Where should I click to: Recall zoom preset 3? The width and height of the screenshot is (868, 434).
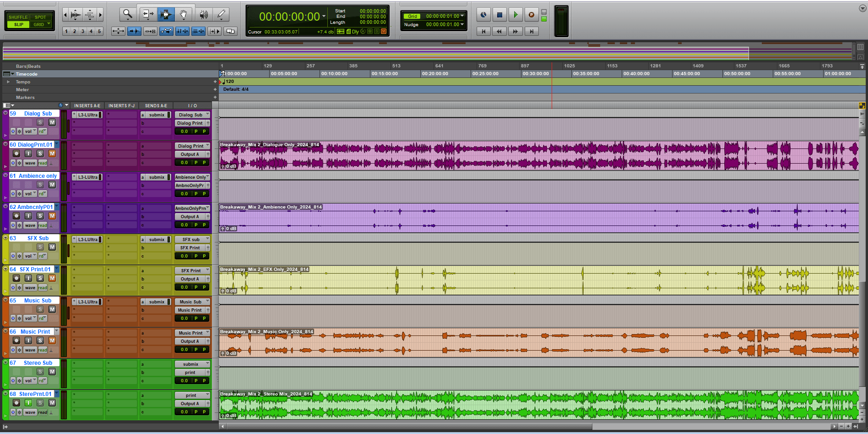click(83, 31)
